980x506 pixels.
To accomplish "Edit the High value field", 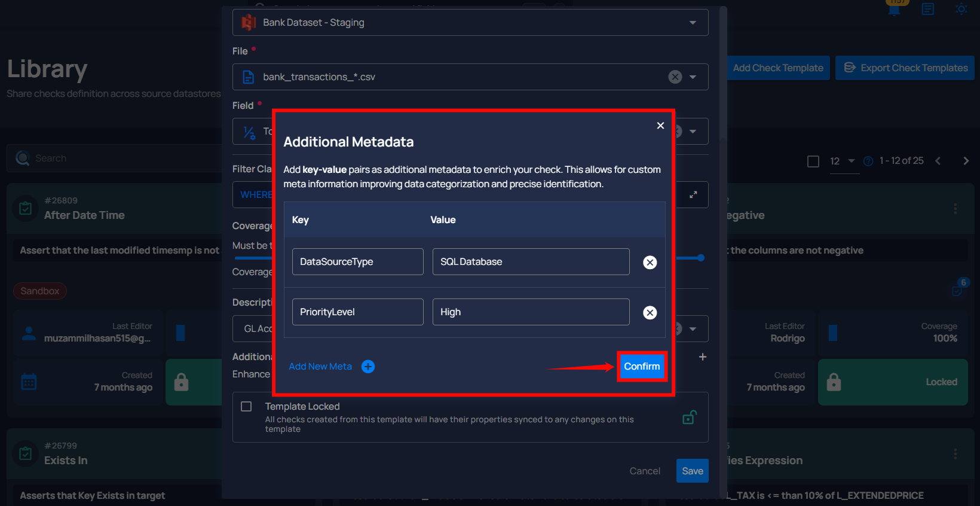I will point(531,312).
